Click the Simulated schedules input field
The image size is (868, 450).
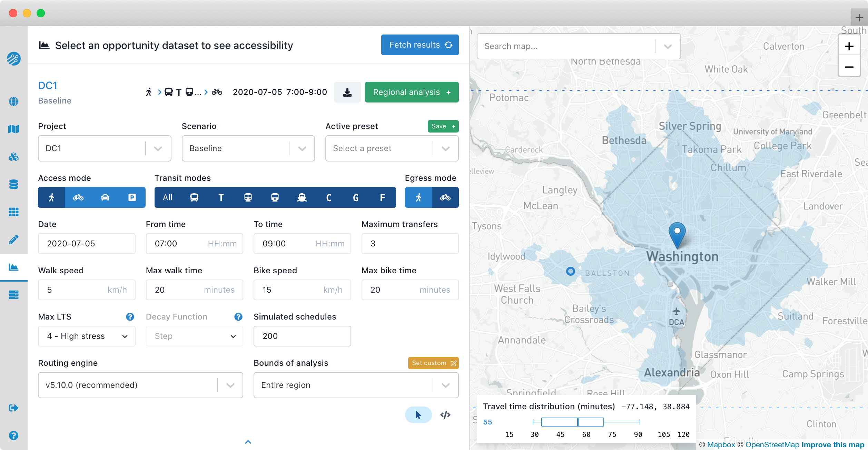click(x=302, y=336)
